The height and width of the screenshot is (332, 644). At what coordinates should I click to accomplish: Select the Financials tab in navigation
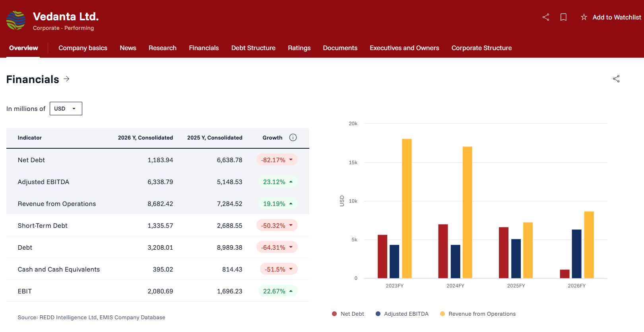[204, 48]
